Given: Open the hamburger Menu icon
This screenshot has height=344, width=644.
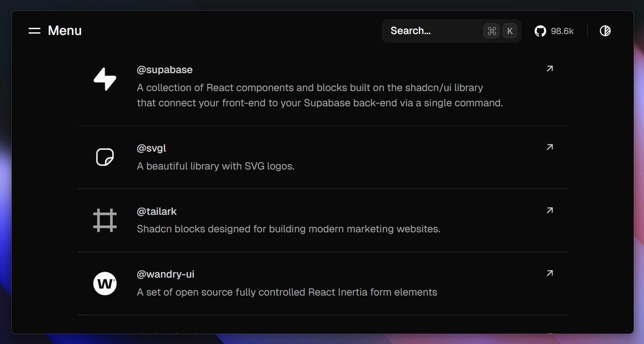Looking at the screenshot, I should 34,31.
